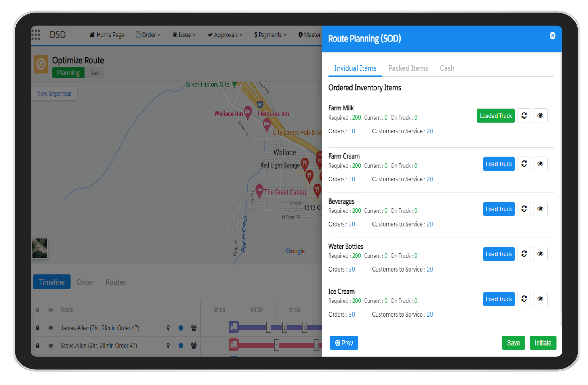Open the app launcher grid next to DSD
Image resolution: width=588 pixels, height=385 pixels.
click(36, 35)
